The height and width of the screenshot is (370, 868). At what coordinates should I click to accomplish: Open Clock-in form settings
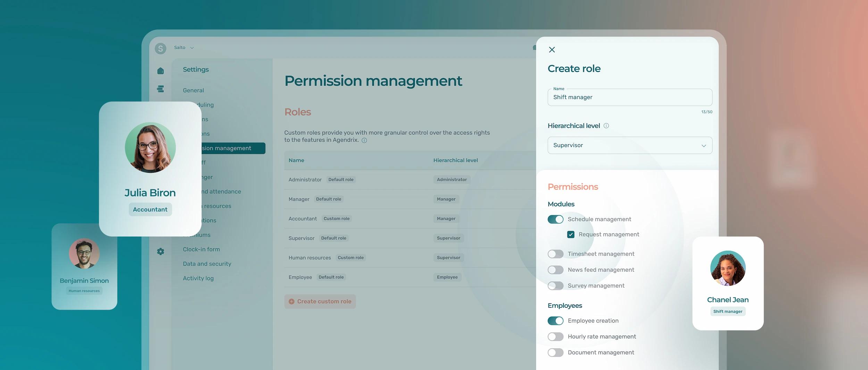click(x=201, y=249)
